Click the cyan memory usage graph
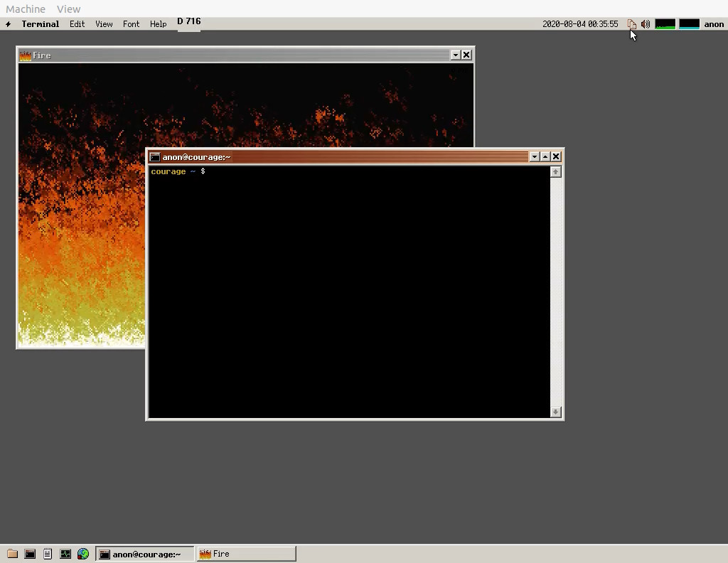Image resolution: width=728 pixels, height=563 pixels. 689,24
